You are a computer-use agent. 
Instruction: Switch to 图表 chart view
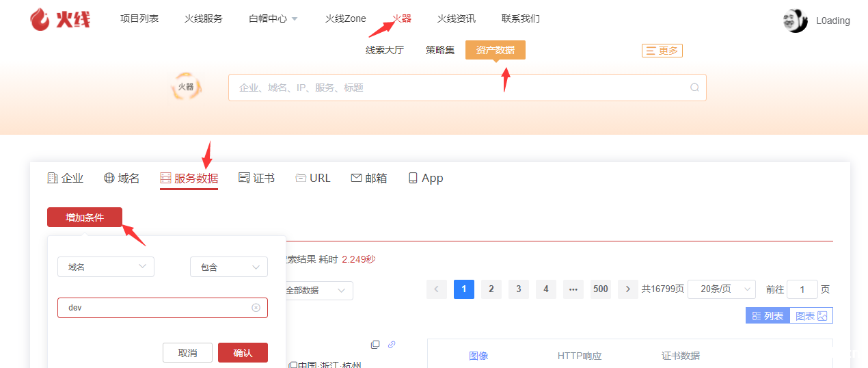tap(811, 316)
